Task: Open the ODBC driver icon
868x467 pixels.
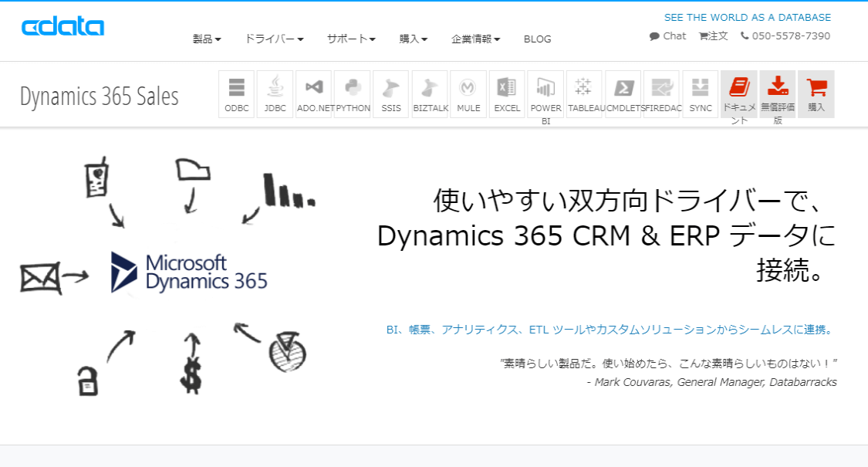Action: click(236, 93)
